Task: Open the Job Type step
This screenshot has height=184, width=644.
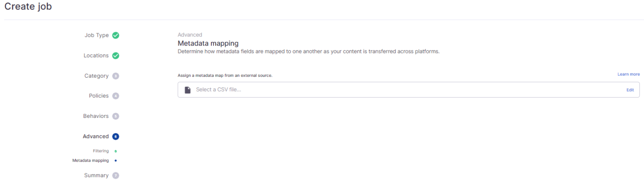Action: (97, 35)
